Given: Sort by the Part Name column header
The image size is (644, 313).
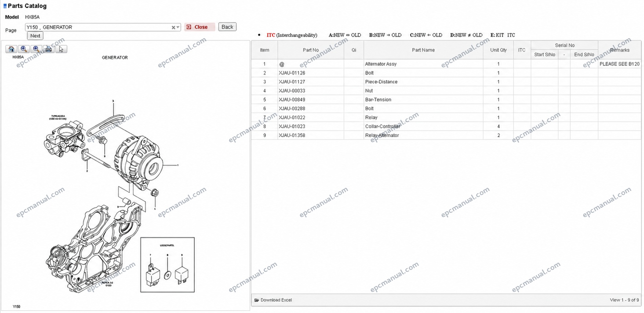Looking at the screenshot, I should click(x=423, y=50).
